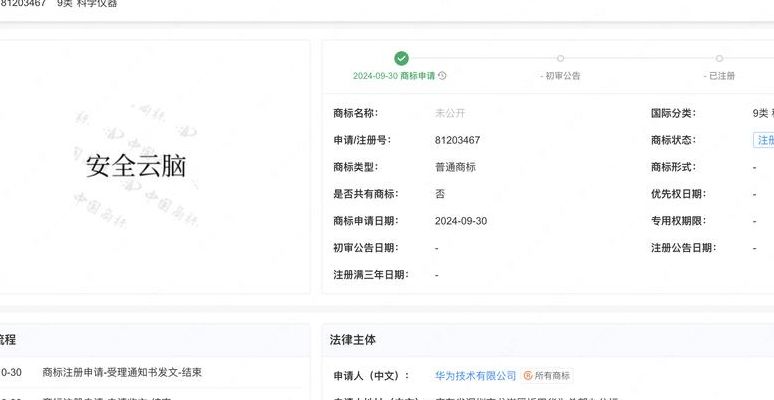Click the orange R icon in 所有商标
The width and height of the screenshot is (774, 400).
click(528, 376)
